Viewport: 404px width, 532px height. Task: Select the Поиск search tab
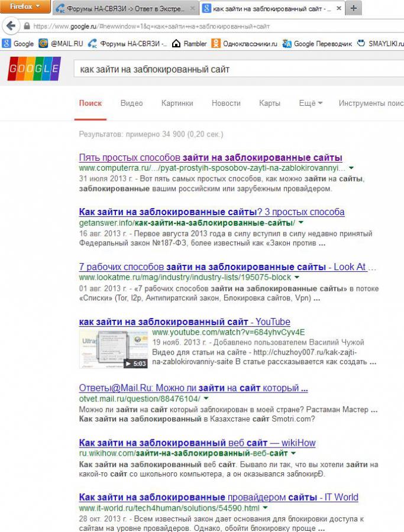click(91, 103)
